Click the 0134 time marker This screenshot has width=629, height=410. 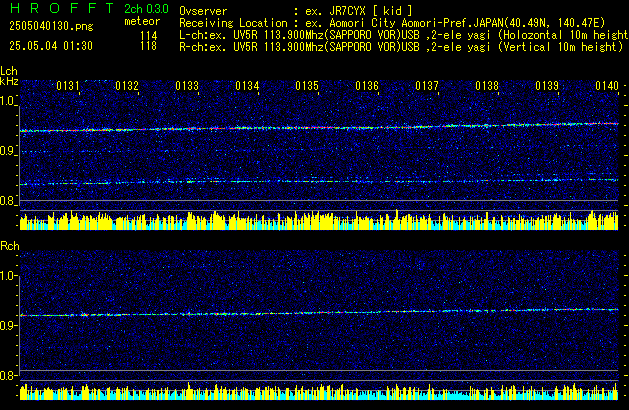tap(247, 86)
